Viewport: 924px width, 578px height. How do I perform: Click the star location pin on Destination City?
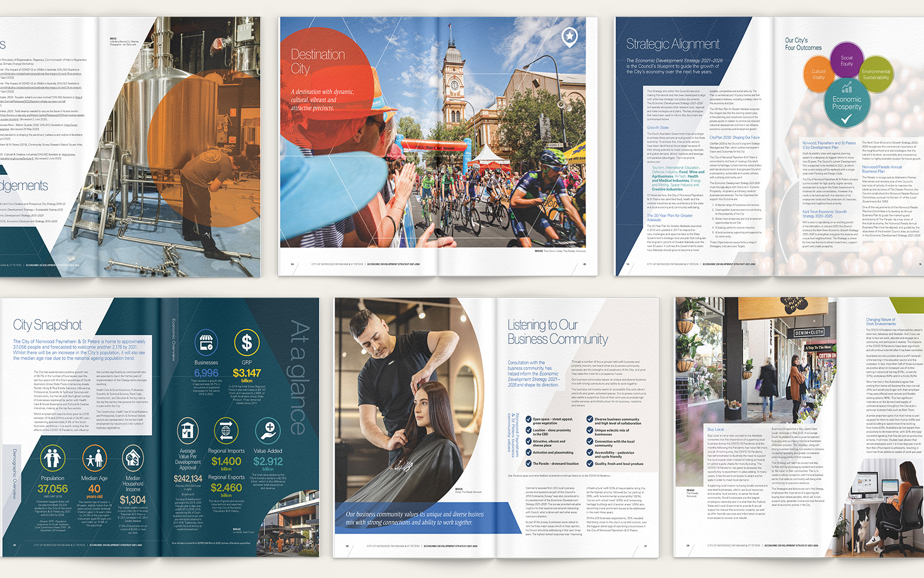[x=570, y=37]
